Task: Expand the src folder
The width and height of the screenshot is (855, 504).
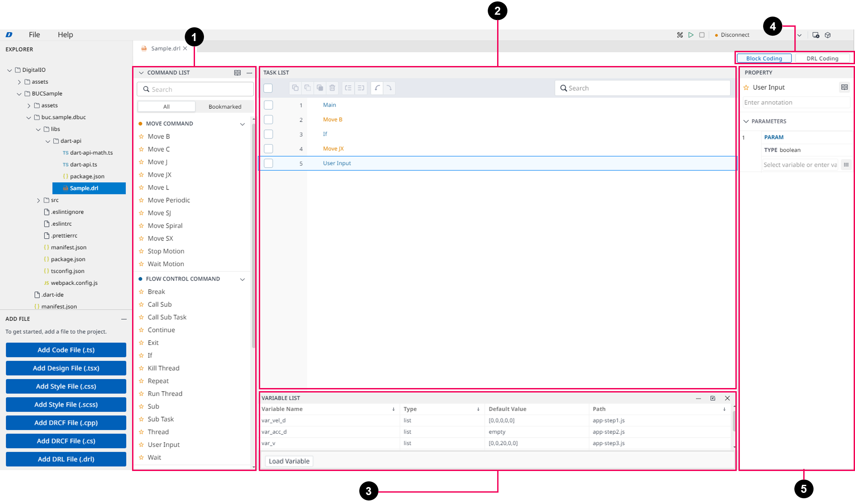Action: 38,200
